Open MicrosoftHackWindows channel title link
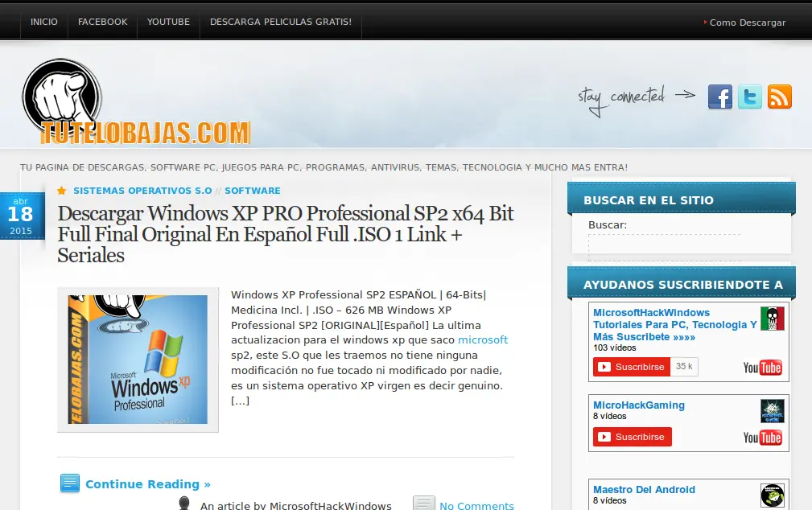Viewport: 812px width, 510px height. pos(674,325)
